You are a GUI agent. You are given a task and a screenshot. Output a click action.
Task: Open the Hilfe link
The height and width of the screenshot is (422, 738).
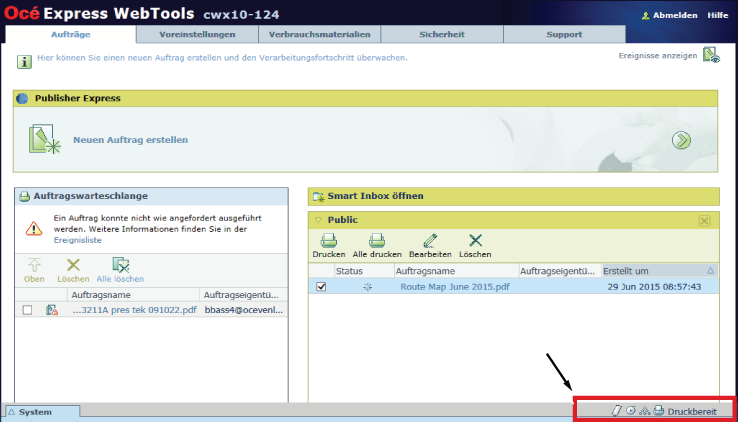(x=718, y=16)
